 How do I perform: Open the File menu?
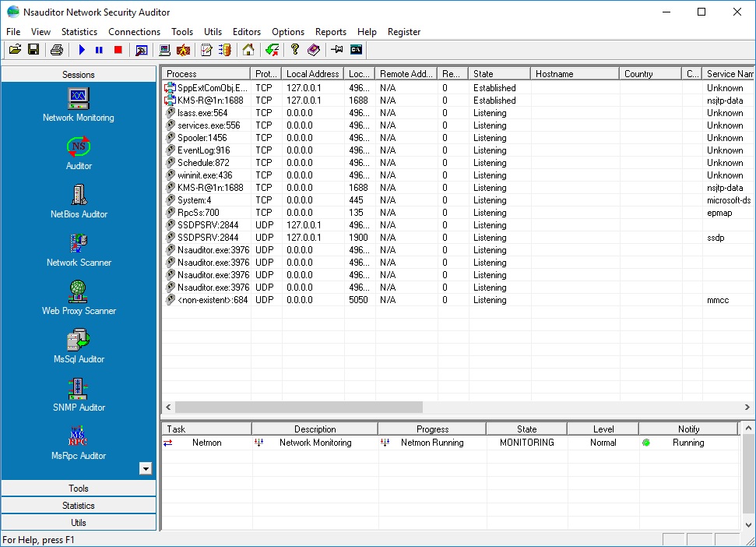click(x=13, y=32)
